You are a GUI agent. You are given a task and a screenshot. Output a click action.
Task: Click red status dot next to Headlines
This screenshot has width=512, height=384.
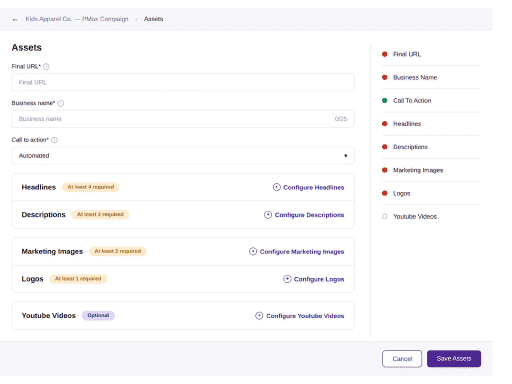coord(385,124)
